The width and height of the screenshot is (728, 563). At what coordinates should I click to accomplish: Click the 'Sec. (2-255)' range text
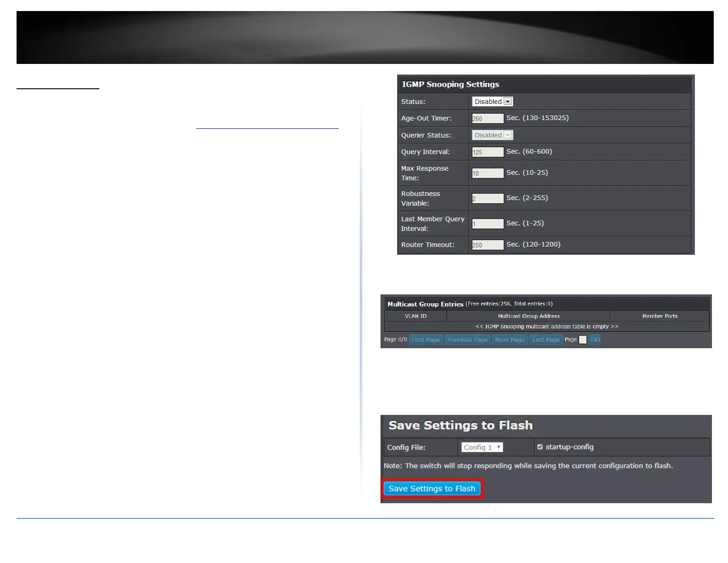tap(527, 198)
